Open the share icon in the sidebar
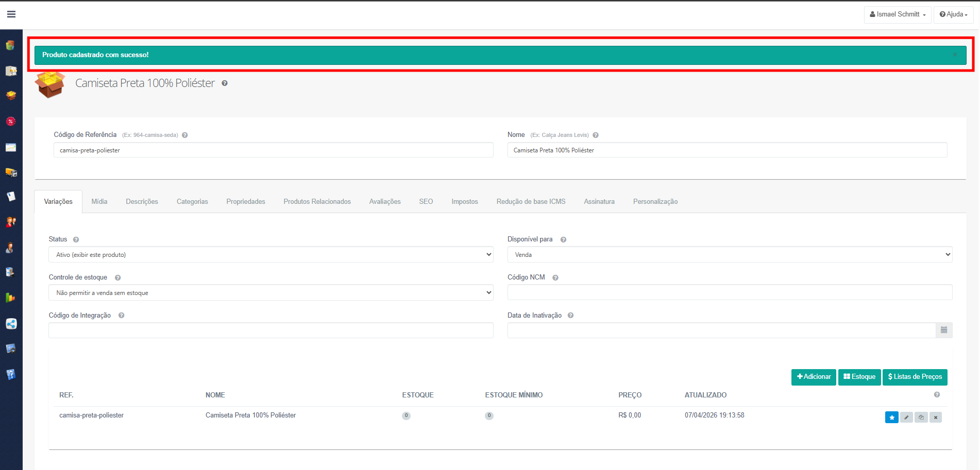 point(11,324)
